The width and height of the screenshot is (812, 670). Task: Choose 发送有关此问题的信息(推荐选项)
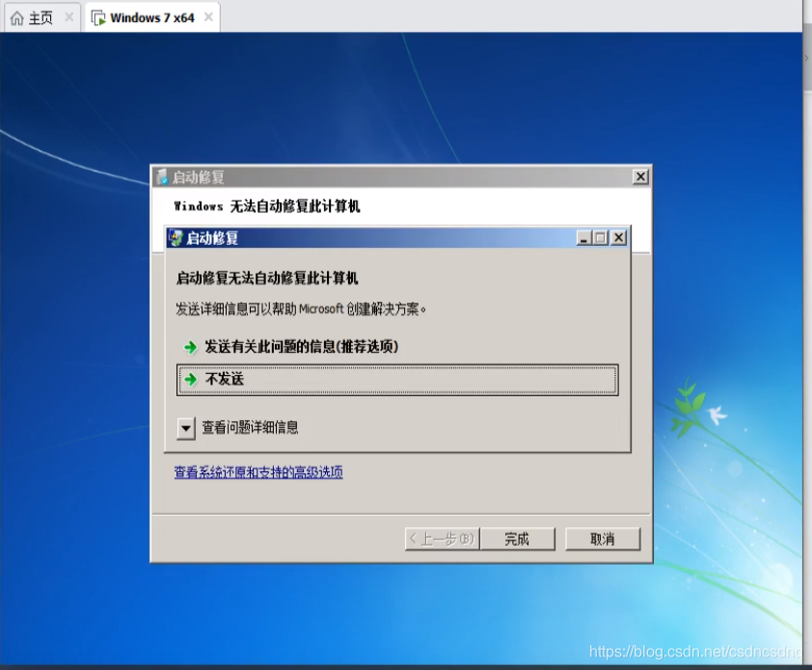(x=302, y=346)
